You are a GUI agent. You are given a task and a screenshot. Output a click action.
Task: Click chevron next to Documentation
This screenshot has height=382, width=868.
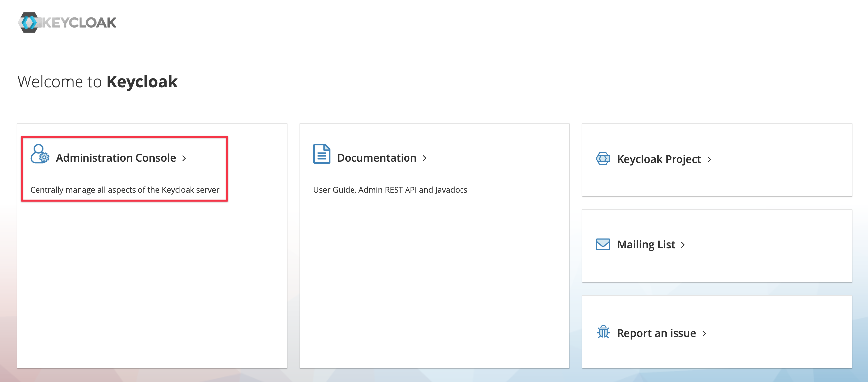[425, 158]
